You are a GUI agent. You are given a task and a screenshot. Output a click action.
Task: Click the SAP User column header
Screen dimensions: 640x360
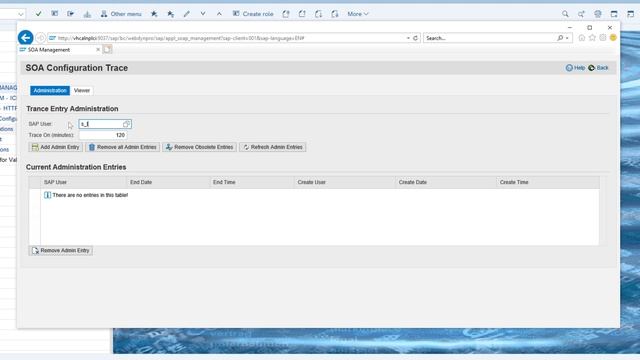[x=84, y=182]
